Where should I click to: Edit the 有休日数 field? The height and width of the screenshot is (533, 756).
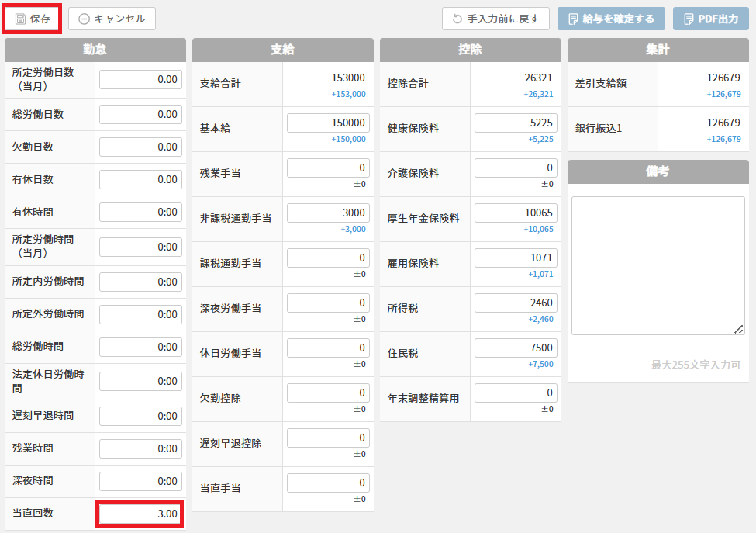[x=140, y=179]
